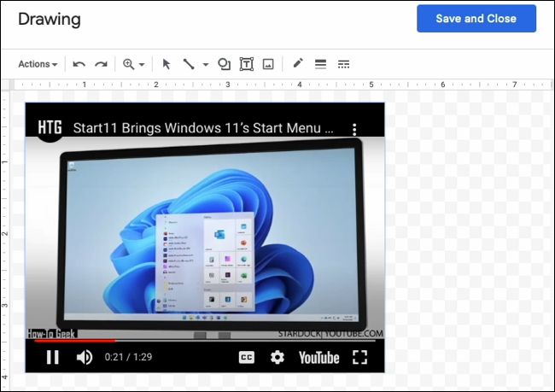Toggle closed captions with CC button
Screen dimensions: 555x392
(247, 358)
